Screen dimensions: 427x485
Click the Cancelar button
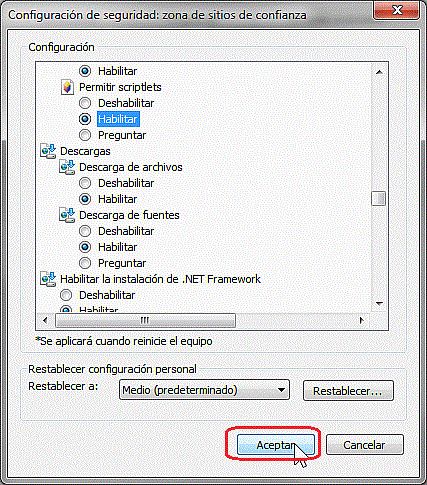[x=365, y=445]
